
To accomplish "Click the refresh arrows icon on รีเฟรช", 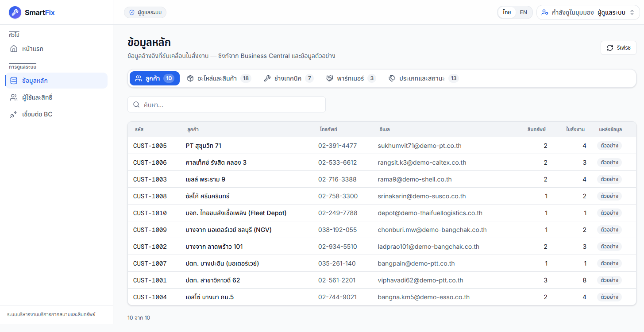I will click(x=610, y=48).
